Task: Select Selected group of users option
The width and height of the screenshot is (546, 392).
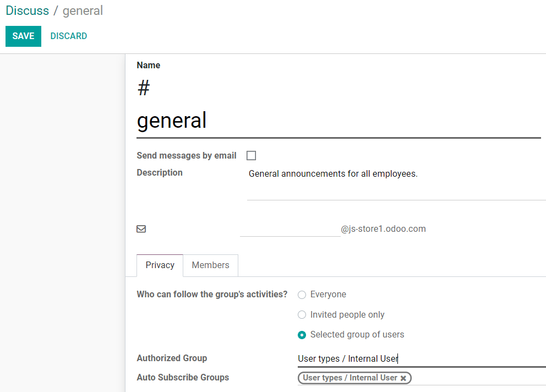Action: (302, 335)
